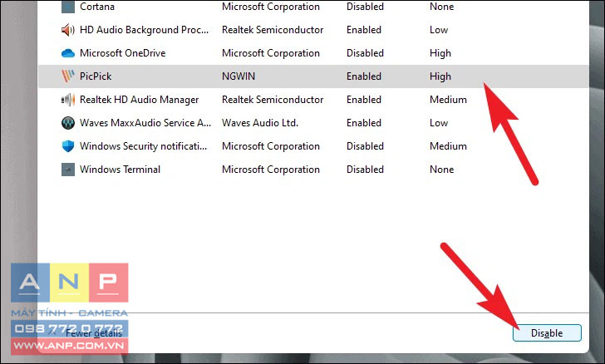Select the Cortana startup entry name
The image size is (605, 364).
[x=97, y=7]
